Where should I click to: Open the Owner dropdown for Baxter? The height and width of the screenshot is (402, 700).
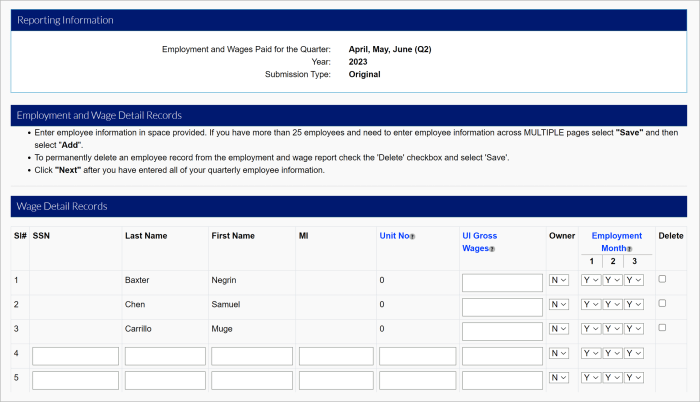(558, 281)
